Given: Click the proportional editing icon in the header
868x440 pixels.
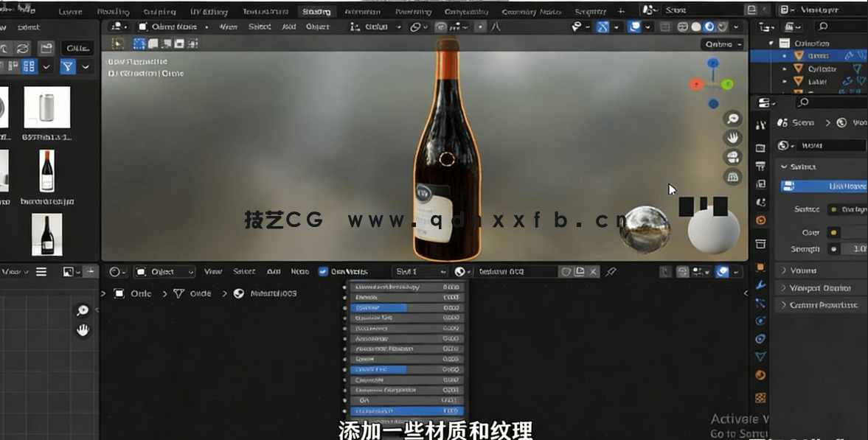Looking at the screenshot, I should 480,27.
